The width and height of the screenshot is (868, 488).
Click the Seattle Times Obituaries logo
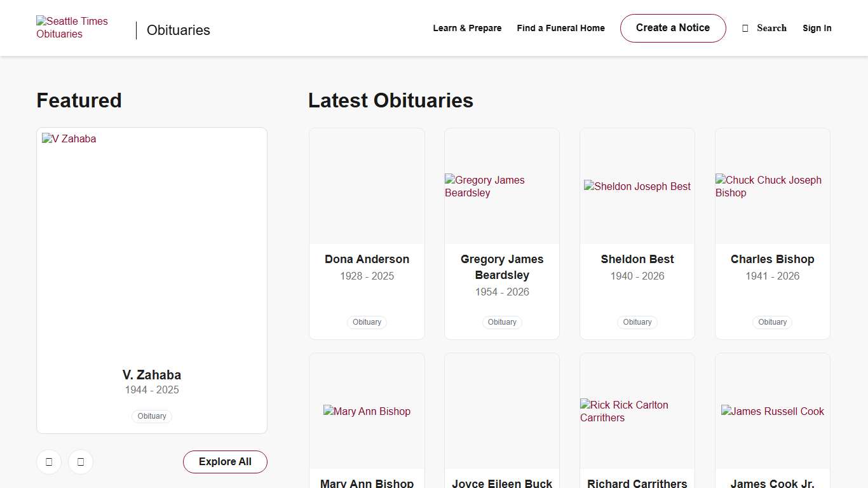pyautogui.click(x=72, y=28)
